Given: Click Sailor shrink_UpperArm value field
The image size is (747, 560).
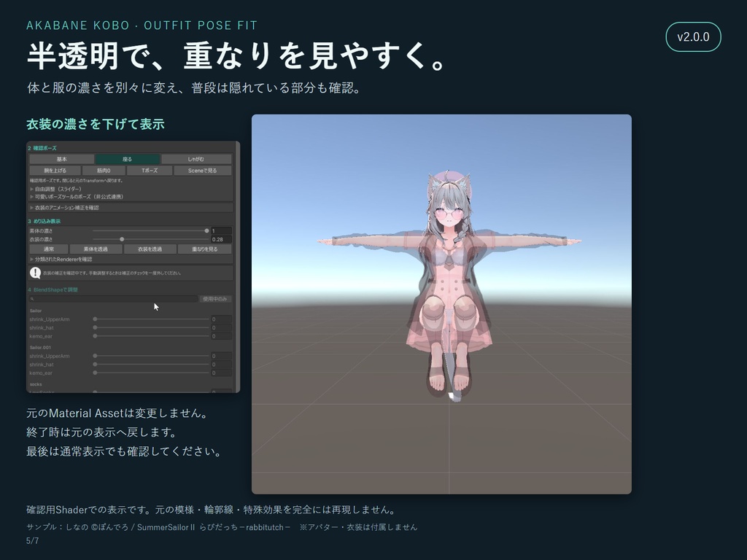Looking at the screenshot, I should pyautogui.click(x=221, y=319).
